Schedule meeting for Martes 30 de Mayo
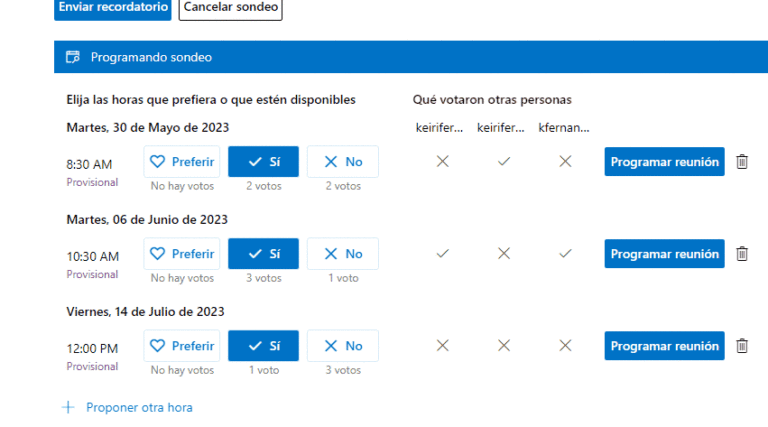Screen dimensions: 768x427 tap(664, 162)
